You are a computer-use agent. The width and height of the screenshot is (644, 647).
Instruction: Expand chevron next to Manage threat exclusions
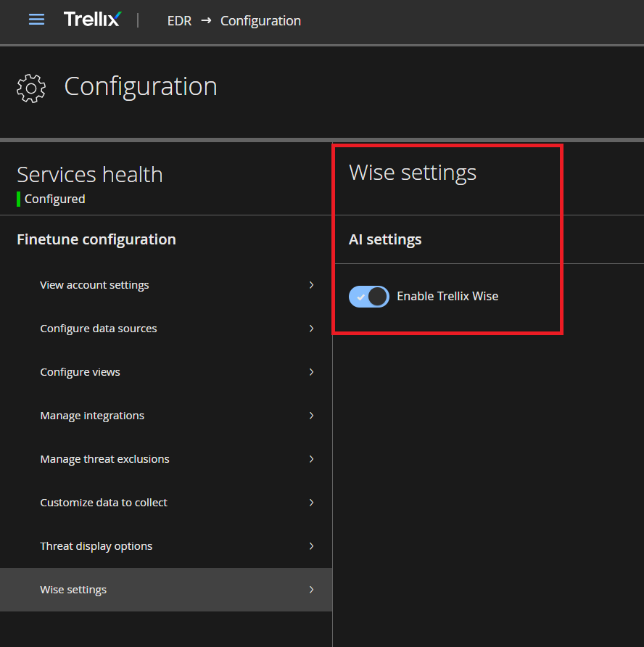pyautogui.click(x=311, y=459)
